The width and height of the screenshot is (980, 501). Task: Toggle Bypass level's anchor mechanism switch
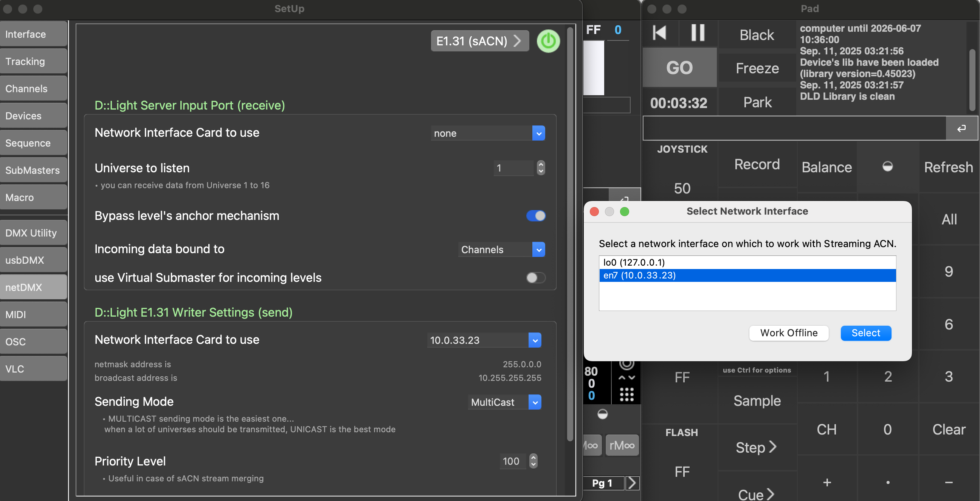pyautogui.click(x=536, y=215)
